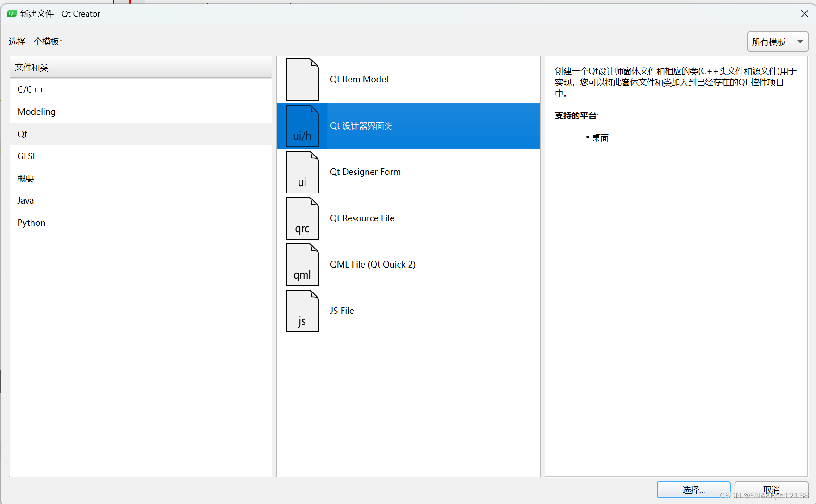This screenshot has width=816, height=504.
Task: Choose the Qt Item Model template
Action: coord(408,80)
